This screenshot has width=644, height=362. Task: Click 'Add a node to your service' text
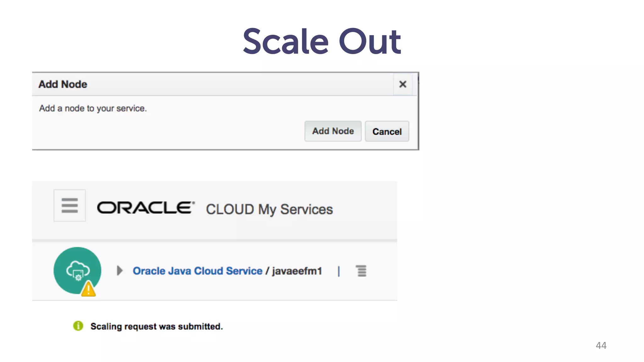click(93, 108)
